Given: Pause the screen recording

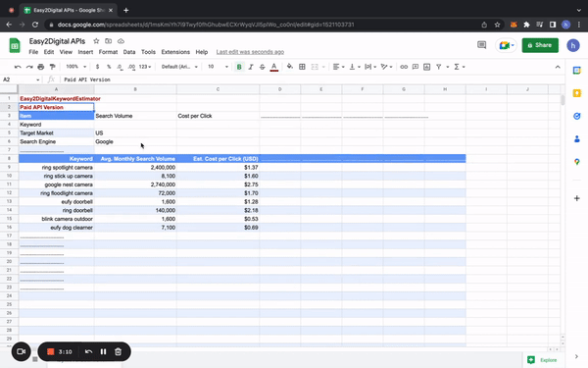Looking at the screenshot, I should 103,352.
